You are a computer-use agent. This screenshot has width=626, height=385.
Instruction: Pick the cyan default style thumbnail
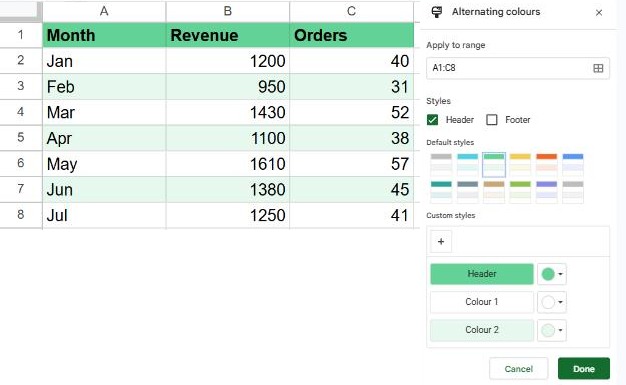468,165
